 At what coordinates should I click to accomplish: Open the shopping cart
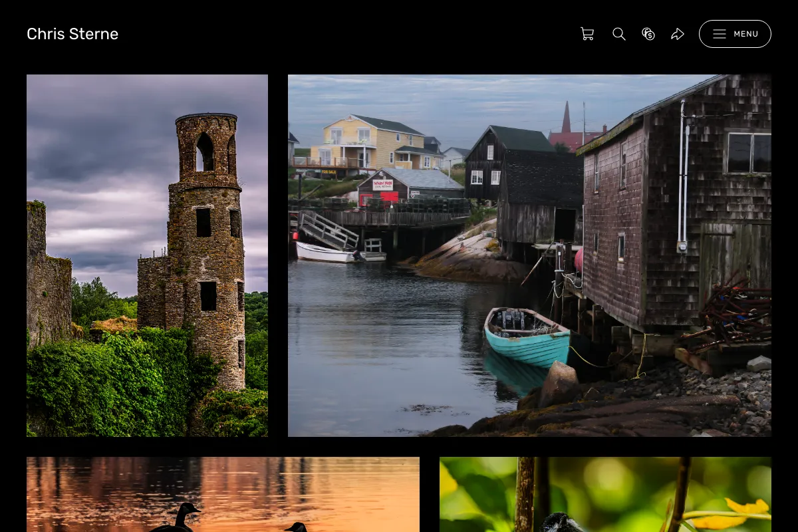click(x=587, y=34)
